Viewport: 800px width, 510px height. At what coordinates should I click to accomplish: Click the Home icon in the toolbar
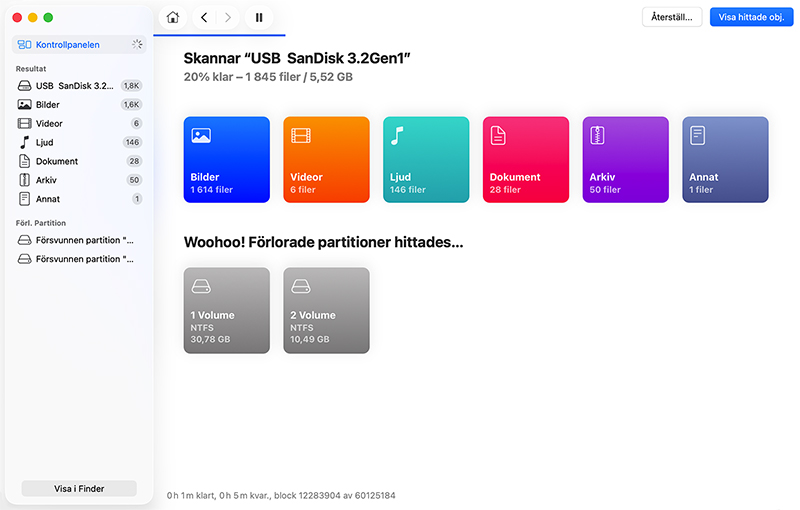(x=174, y=17)
